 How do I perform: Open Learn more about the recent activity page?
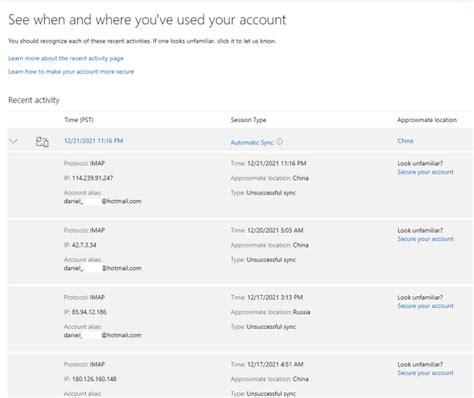point(66,58)
